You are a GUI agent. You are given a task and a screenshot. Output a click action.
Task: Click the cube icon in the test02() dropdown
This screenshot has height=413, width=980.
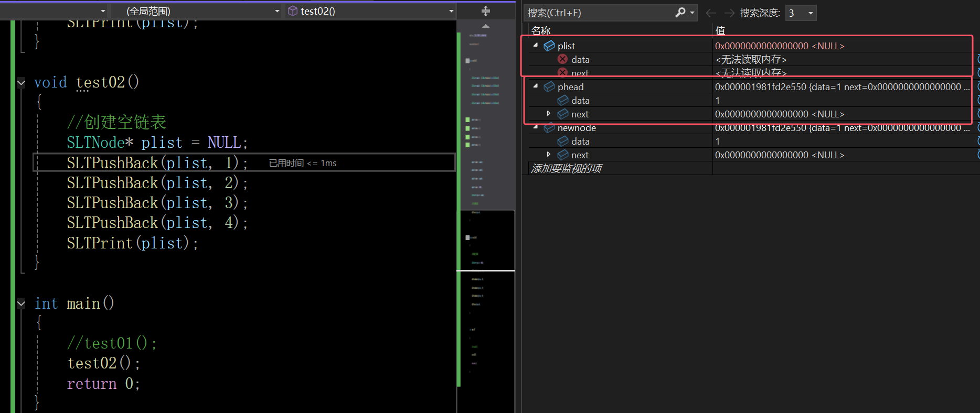coord(293,11)
